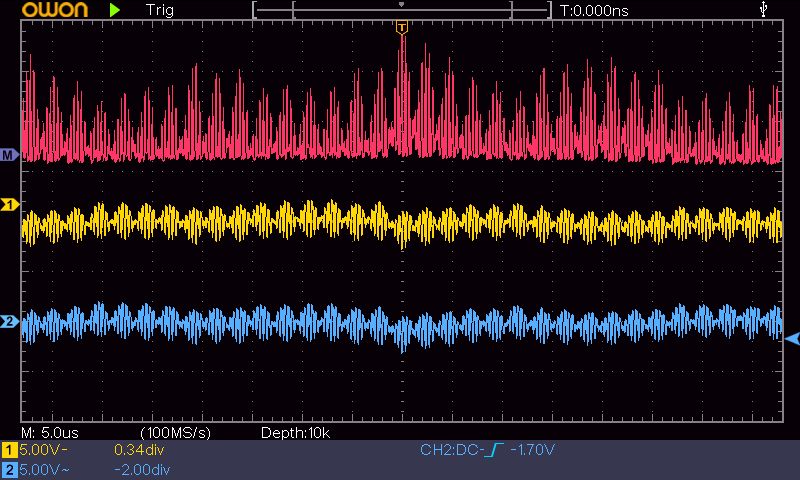Click CH1 5.00V vertical scale value
This screenshot has height=480, width=800.
(x=42, y=451)
